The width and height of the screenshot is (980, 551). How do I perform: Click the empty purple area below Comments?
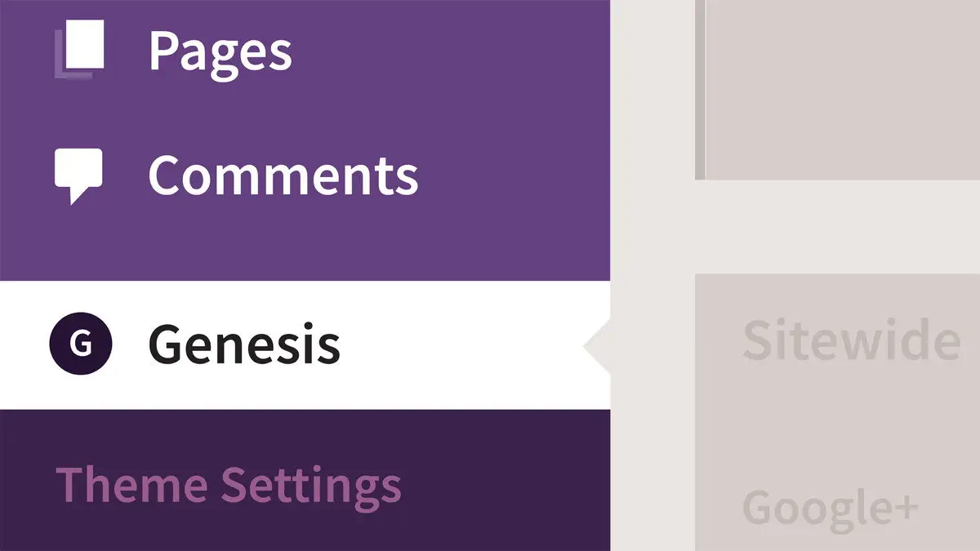pyautogui.click(x=302, y=245)
